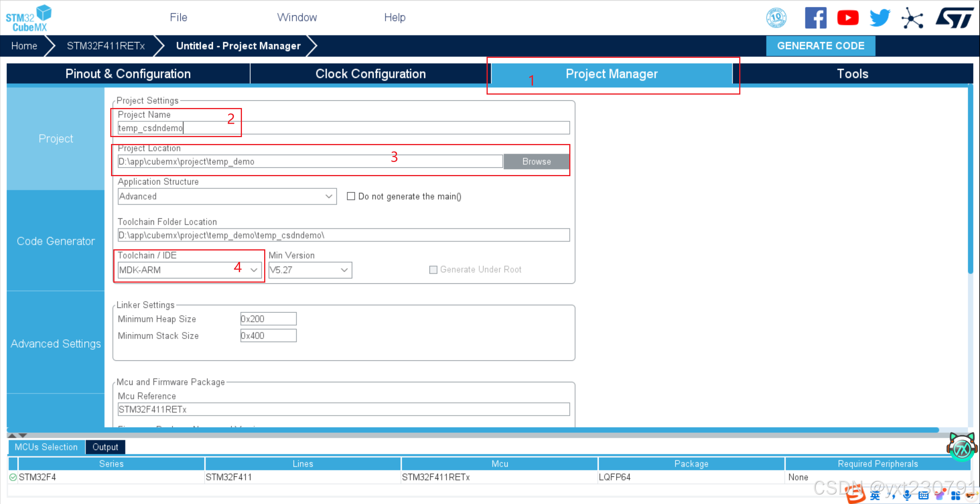The width and height of the screenshot is (980, 504).
Task: Switch to the Clock Configuration tab
Action: click(x=370, y=74)
